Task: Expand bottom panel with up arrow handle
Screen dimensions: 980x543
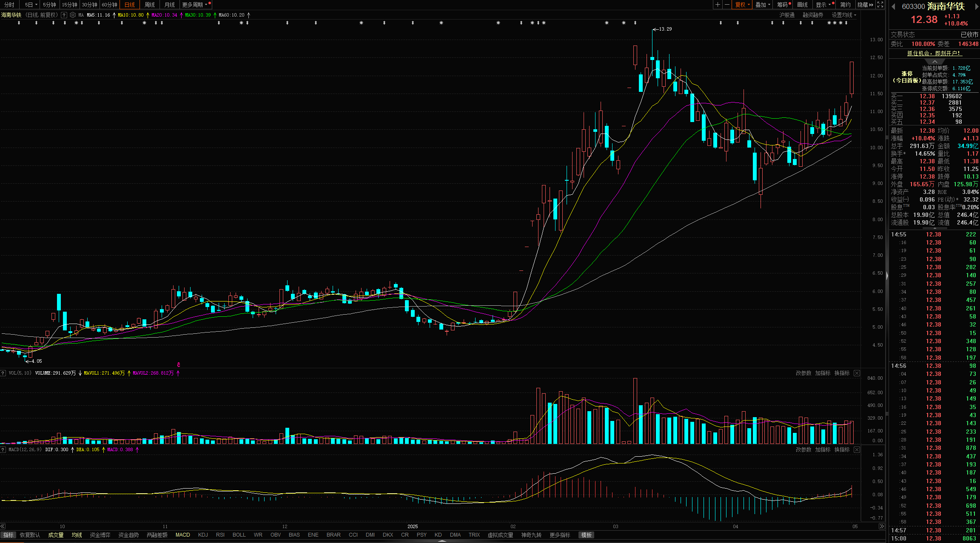Action: 442,541
